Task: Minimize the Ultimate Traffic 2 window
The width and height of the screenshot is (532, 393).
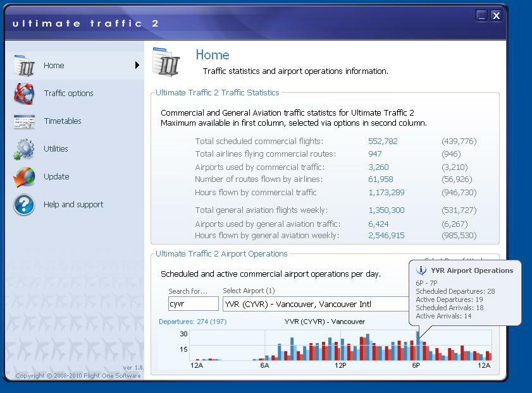Action: (481, 16)
